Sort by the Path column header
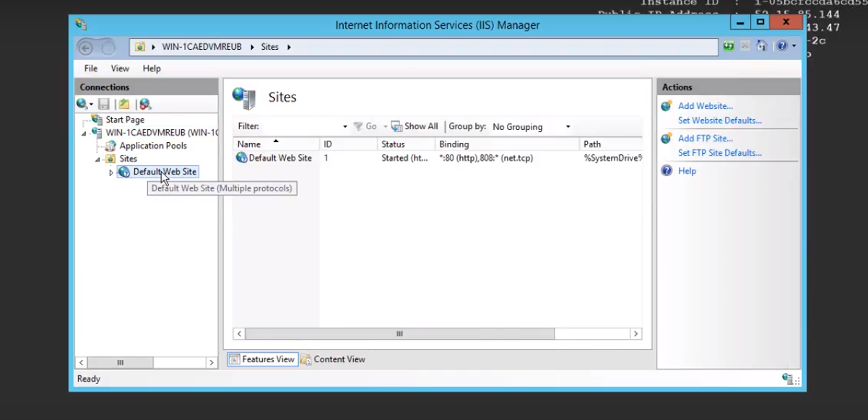 [611, 144]
